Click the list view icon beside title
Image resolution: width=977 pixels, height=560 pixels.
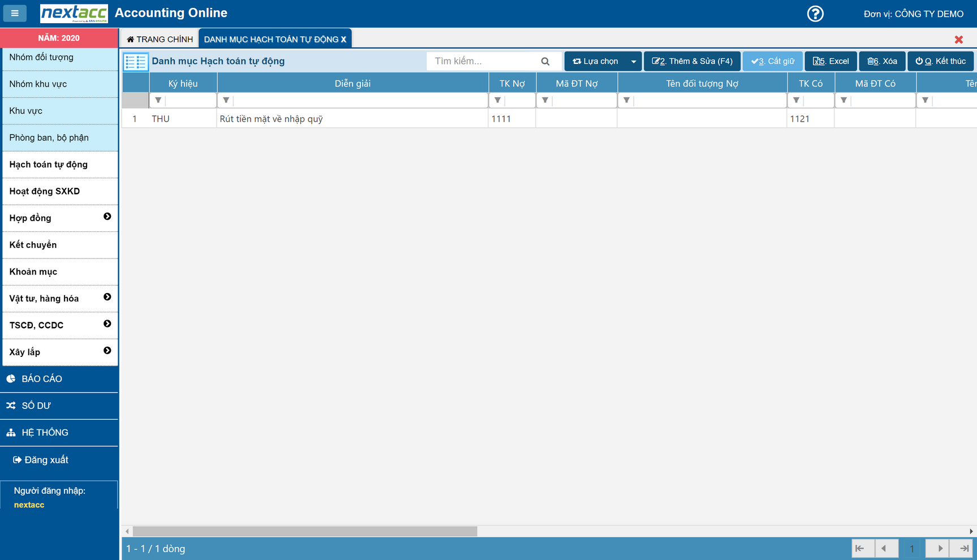[x=136, y=62]
